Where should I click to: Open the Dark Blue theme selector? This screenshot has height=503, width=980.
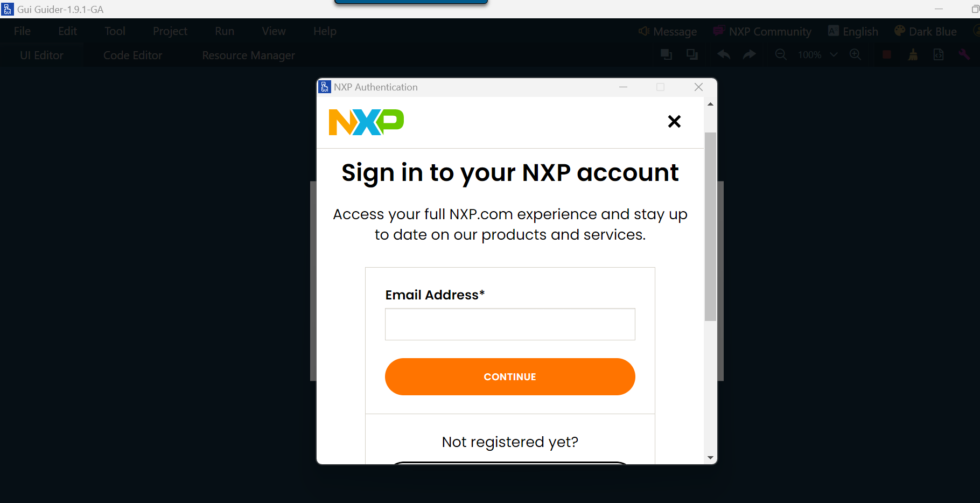925,31
